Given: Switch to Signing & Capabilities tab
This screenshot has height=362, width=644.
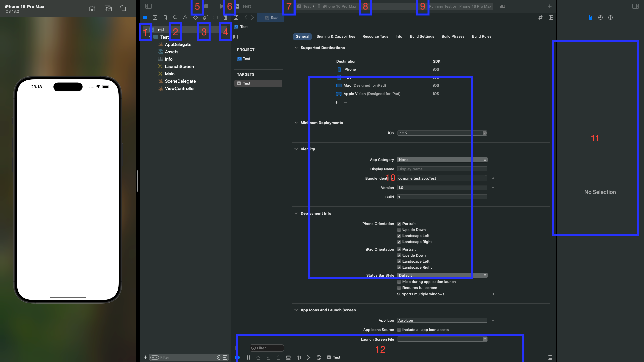Looking at the screenshot, I should tap(335, 36).
